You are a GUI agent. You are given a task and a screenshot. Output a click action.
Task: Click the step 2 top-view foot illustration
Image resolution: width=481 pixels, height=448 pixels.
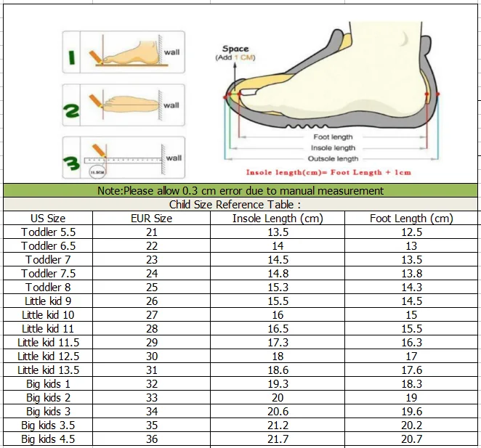(x=124, y=105)
